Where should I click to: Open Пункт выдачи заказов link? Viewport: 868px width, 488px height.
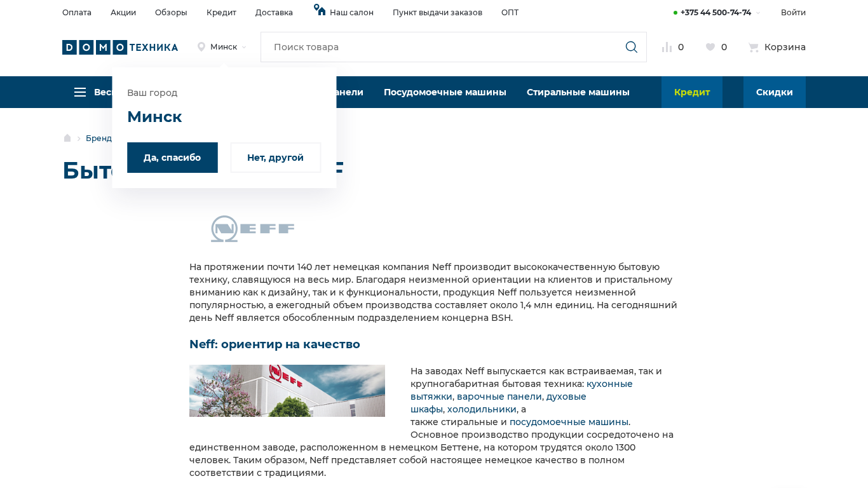point(437,13)
